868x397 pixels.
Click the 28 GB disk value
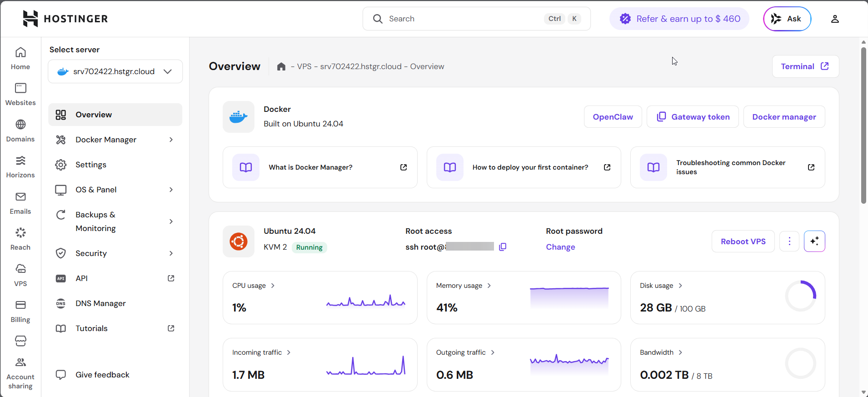(656, 308)
